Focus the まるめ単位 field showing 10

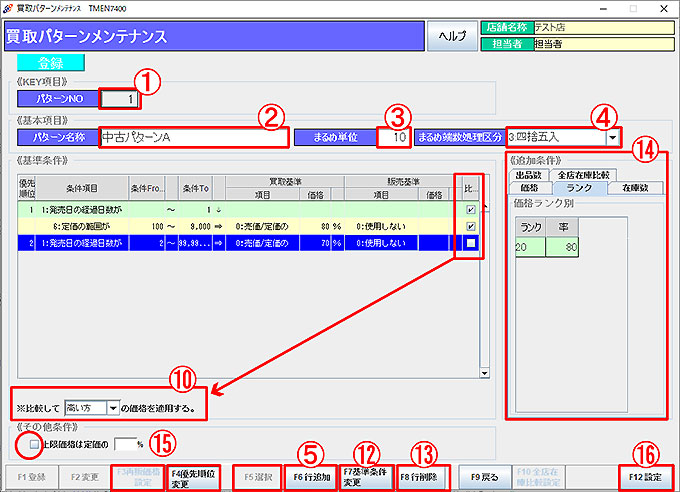[x=393, y=138]
